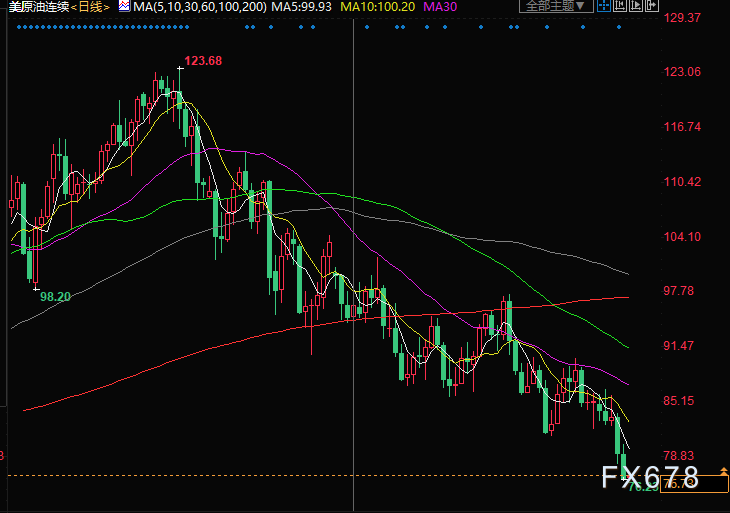Image resolution: width=730 pixels, height=513 pixels.
Task: Click the 美原油连续 instrument title
Action: tap(39, 7)
